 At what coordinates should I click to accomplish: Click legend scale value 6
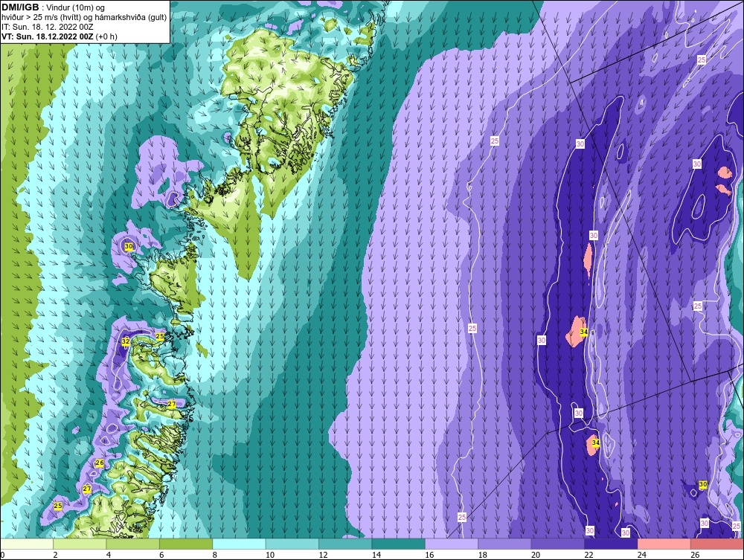point(161,555)
